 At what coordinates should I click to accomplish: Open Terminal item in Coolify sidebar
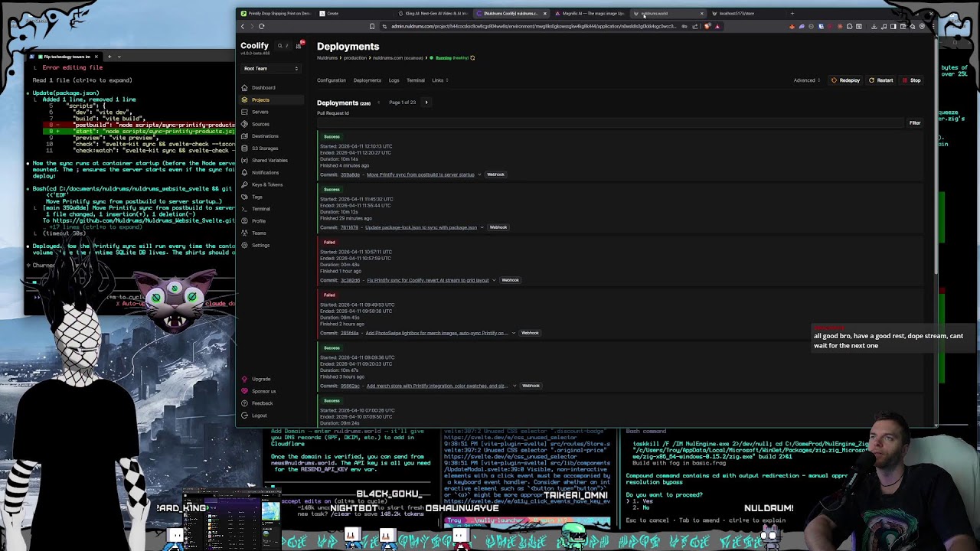point(261,209)
